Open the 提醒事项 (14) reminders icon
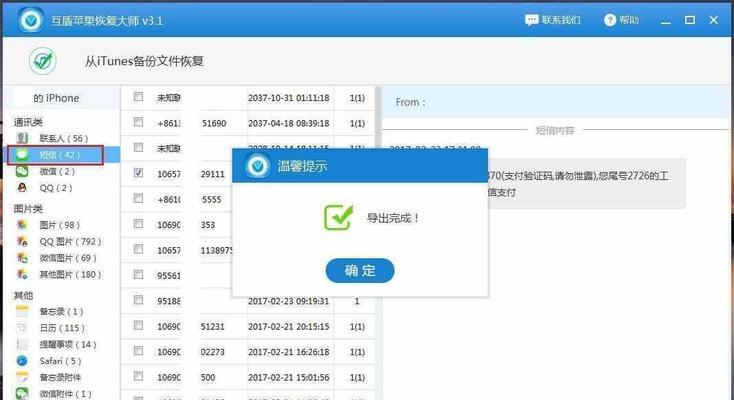 click(22, 344)
